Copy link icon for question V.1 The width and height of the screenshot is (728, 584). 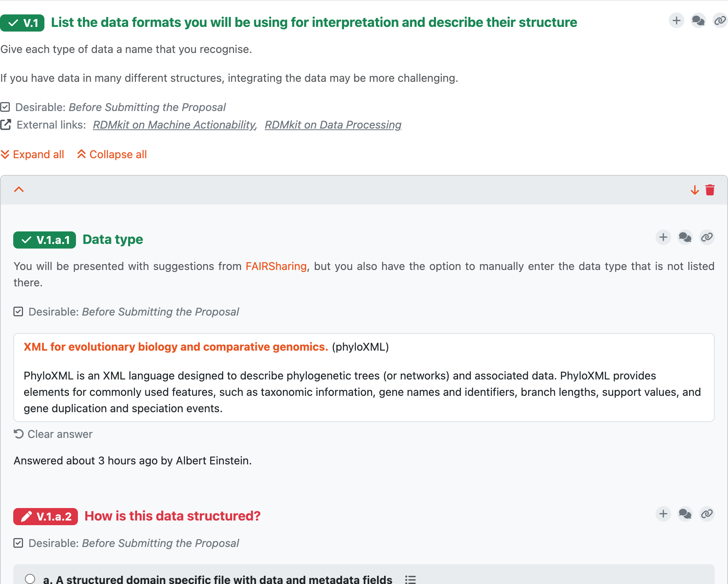click(x=720, y=20)
